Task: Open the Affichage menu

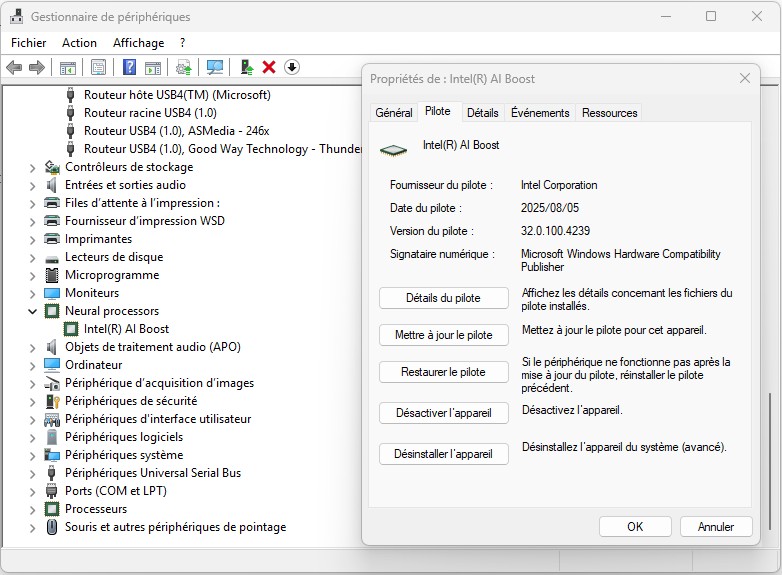Action: pyautogui.click(x=138, y=43)
